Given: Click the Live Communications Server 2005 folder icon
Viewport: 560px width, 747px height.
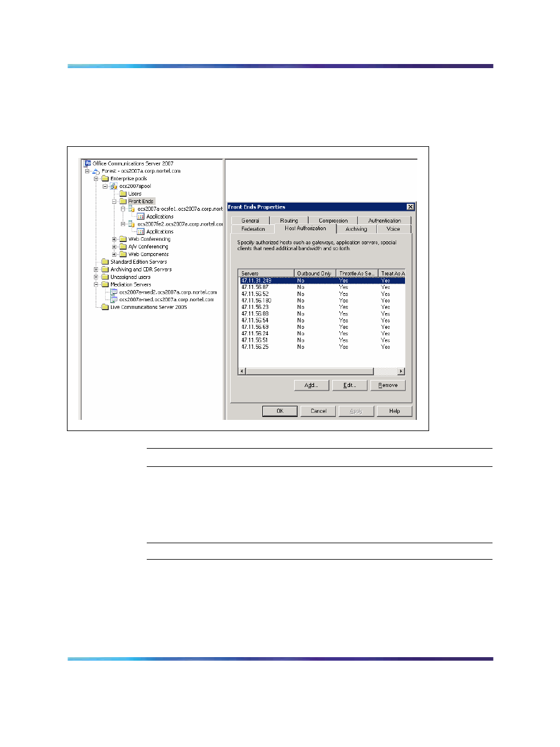Looking at the screenshot, I should pos(105,307).
